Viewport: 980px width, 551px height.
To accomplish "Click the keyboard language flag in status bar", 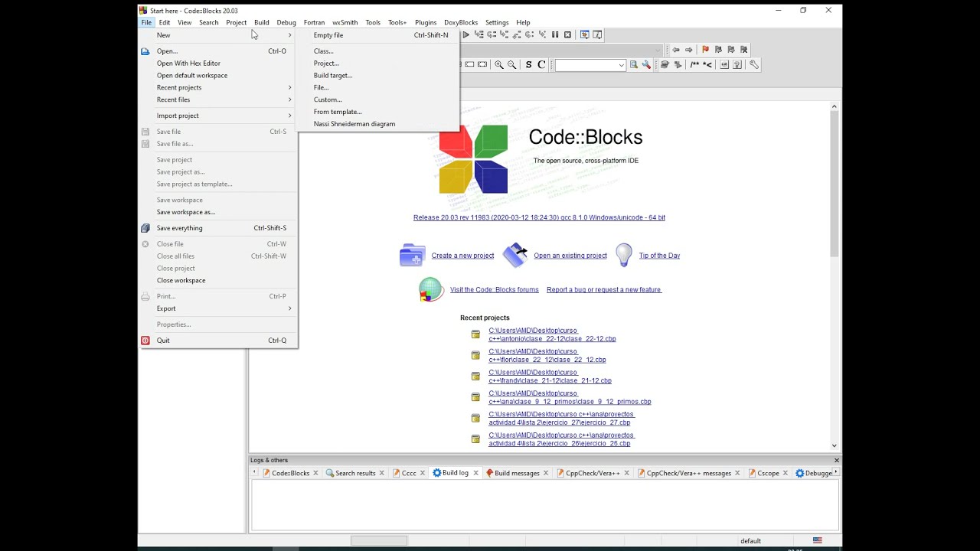I will 818,540.
